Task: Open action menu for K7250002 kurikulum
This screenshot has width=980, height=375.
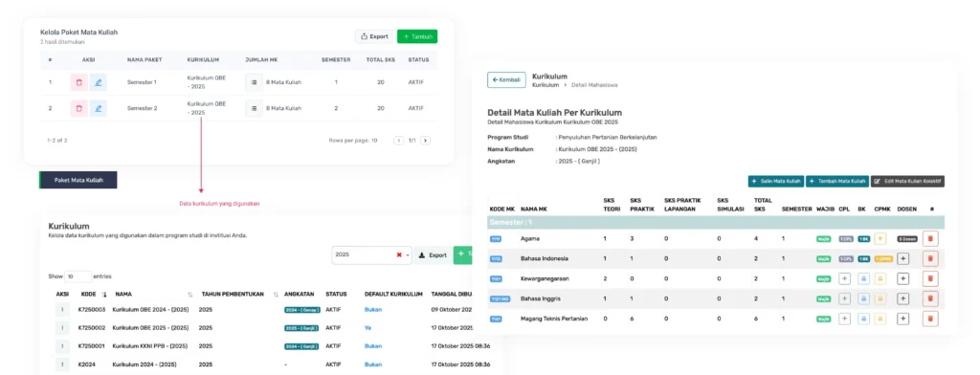Action: point(62,327)
